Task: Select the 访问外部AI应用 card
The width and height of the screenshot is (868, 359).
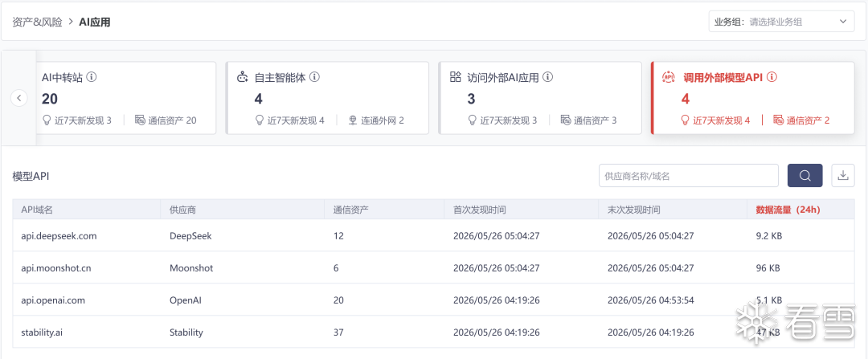Action: (x=540, y=98)
